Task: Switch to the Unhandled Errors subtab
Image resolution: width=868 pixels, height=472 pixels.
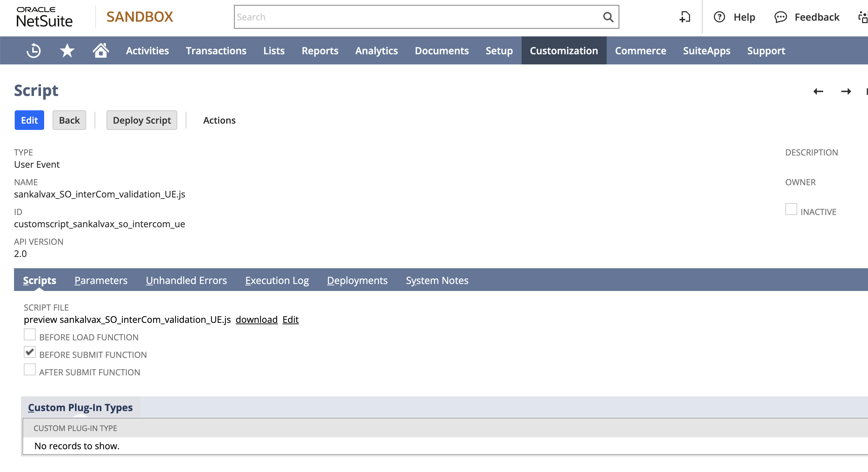Action: click(186, 280)
